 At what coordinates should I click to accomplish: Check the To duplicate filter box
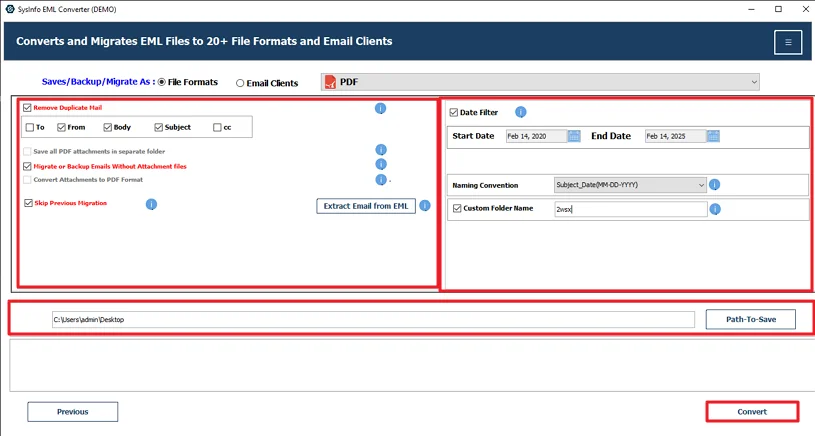(30, 127)
